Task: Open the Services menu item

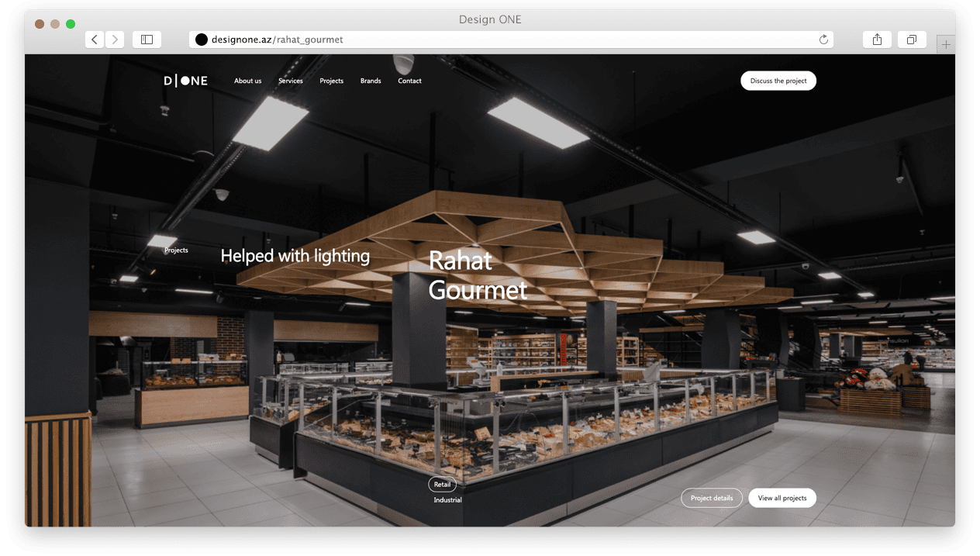Action: [291, 81]
